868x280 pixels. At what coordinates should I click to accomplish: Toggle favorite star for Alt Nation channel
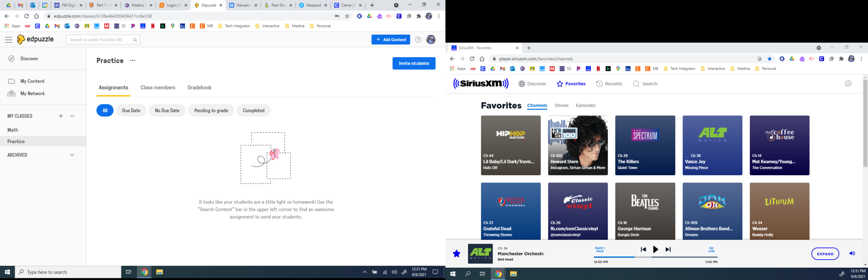(x=456, y=254)
